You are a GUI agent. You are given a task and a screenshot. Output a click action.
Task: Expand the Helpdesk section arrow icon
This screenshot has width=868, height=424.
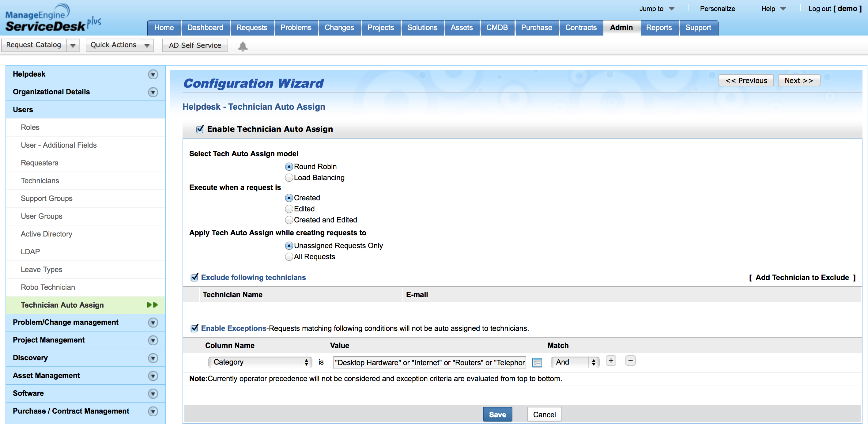pos(153,74)
